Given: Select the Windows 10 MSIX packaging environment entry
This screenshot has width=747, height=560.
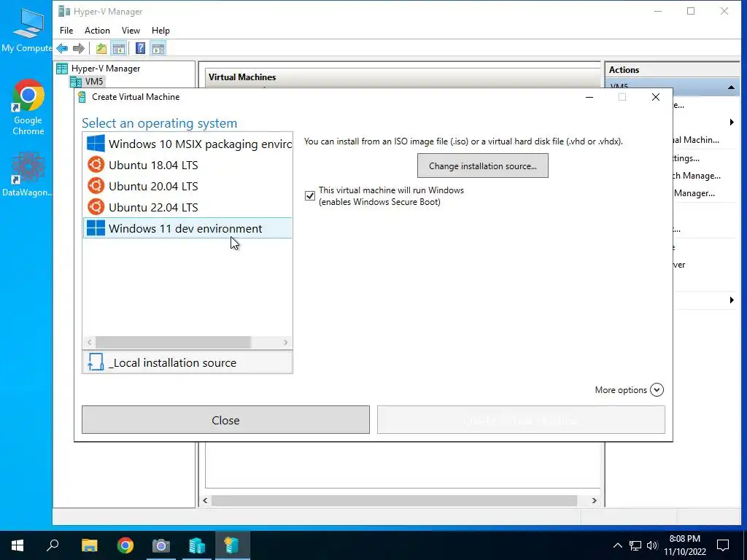Looking at the screenshot, I should [187, 144].
